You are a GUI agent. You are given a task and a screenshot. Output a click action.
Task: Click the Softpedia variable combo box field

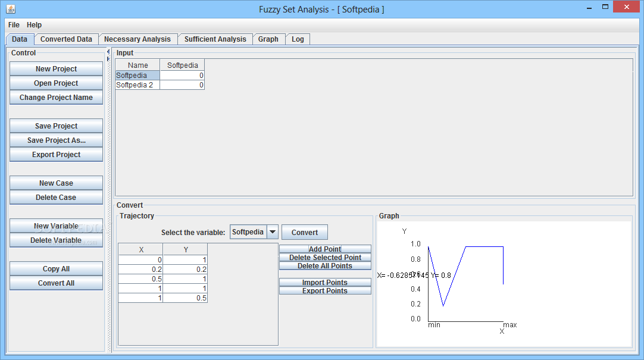[x=248, y=232]
